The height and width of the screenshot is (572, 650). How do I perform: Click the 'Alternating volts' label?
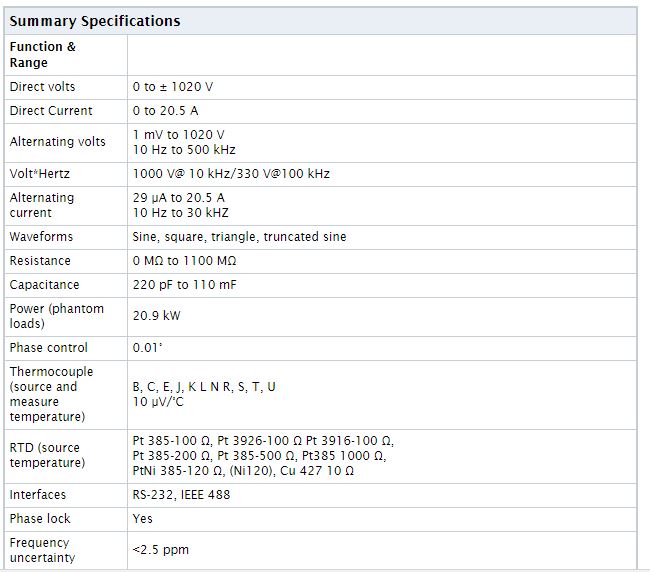click(x=58, y=142)
